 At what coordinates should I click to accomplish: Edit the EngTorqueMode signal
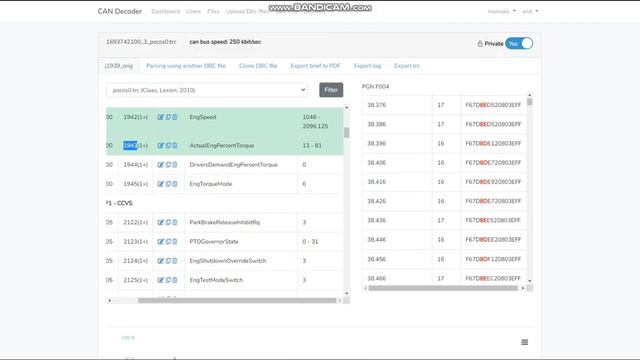click(160, 184)
